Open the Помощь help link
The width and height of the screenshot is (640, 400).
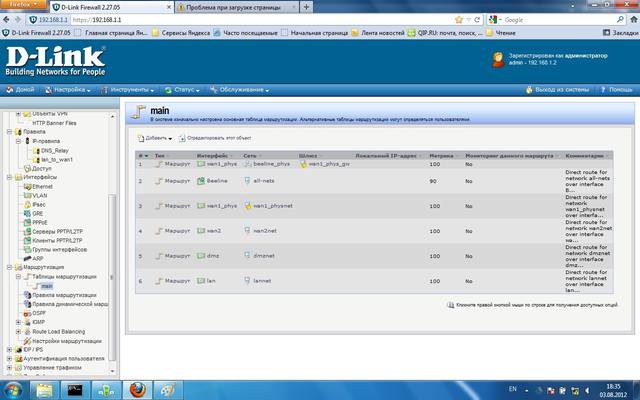[616, 89]
